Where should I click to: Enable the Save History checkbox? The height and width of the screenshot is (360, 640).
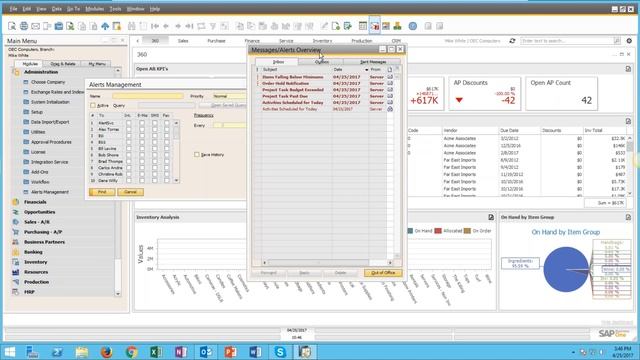[x=197, y=155]
